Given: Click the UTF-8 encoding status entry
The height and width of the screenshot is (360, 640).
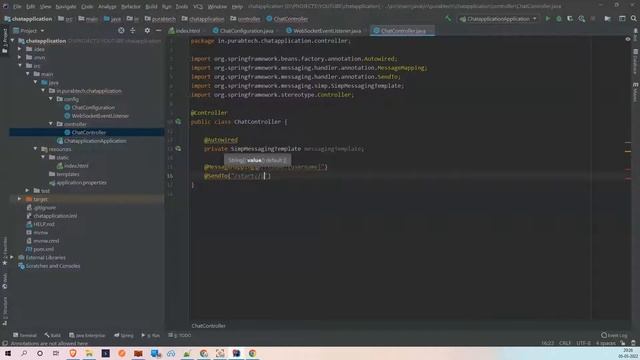Looking at the screenshot, I should [583, 343].
